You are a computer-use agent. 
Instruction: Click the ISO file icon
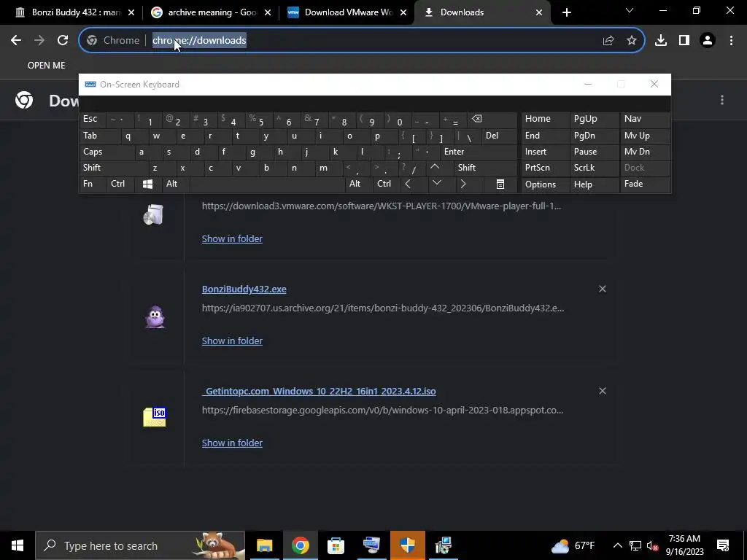point(155,417)
